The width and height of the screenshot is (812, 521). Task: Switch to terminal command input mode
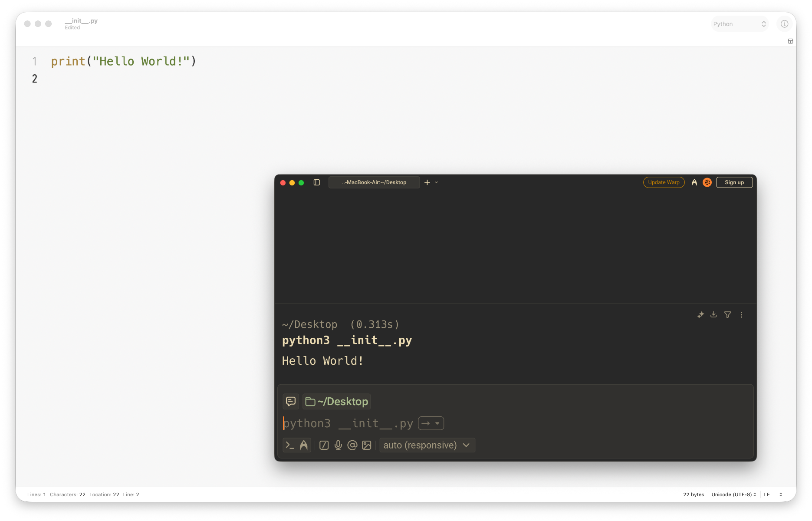[x=290, y=445]
